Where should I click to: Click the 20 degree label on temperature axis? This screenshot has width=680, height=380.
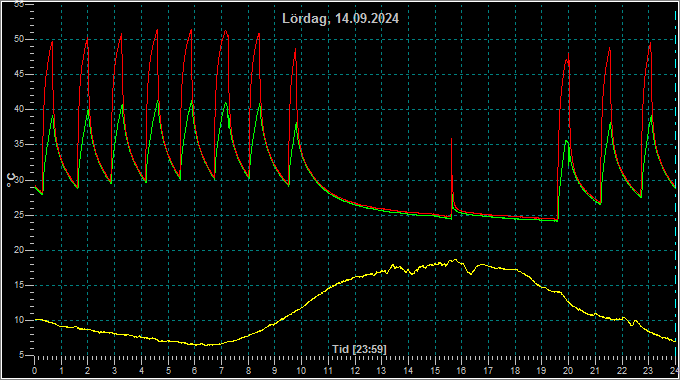click(x=18, y=250)
